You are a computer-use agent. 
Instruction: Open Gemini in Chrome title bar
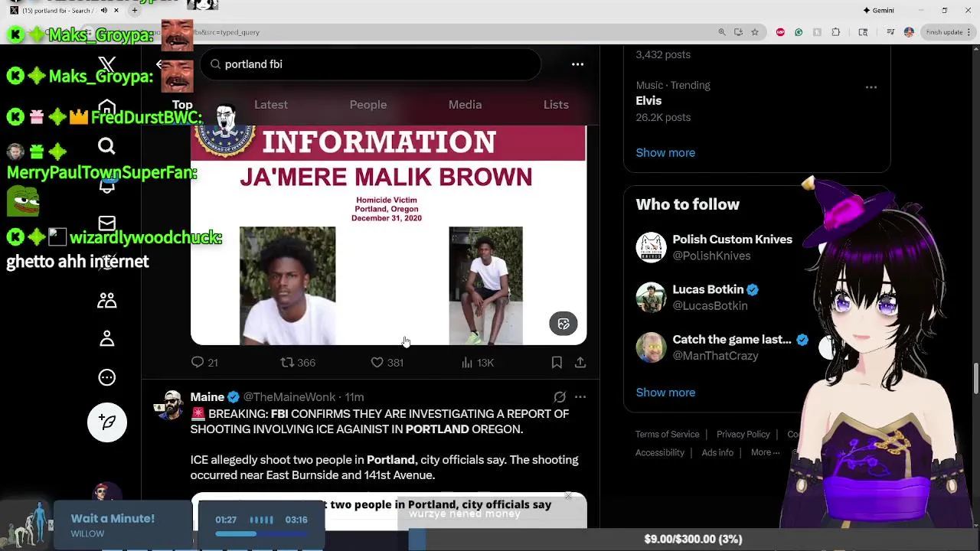(878, 11)
